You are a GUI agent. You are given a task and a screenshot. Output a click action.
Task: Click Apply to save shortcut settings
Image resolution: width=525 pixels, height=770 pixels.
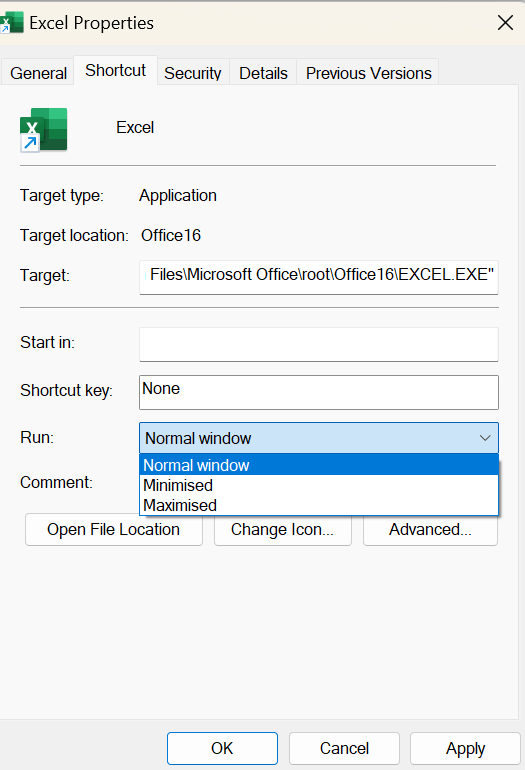pyautogui.click(x=465, y=748)
